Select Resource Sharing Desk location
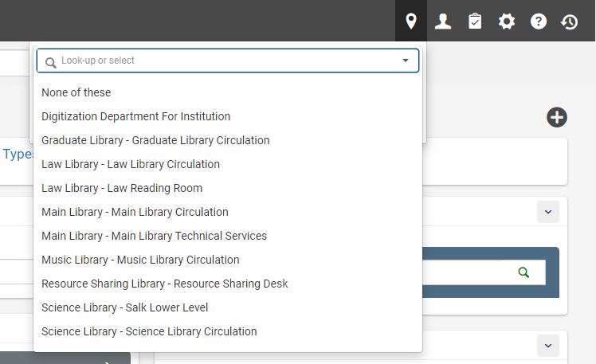The height and width of the screenshot is (364, 596). [164, 284]
